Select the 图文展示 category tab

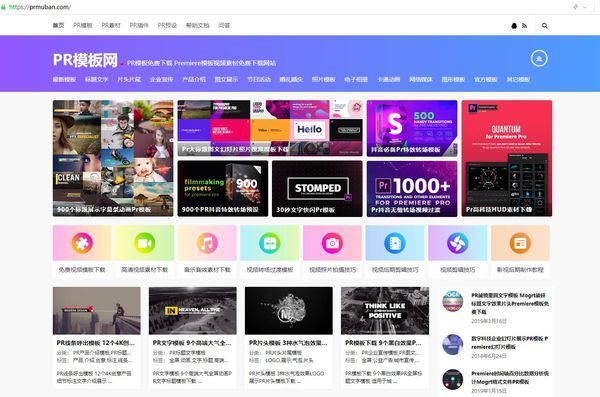pos(226,80)
